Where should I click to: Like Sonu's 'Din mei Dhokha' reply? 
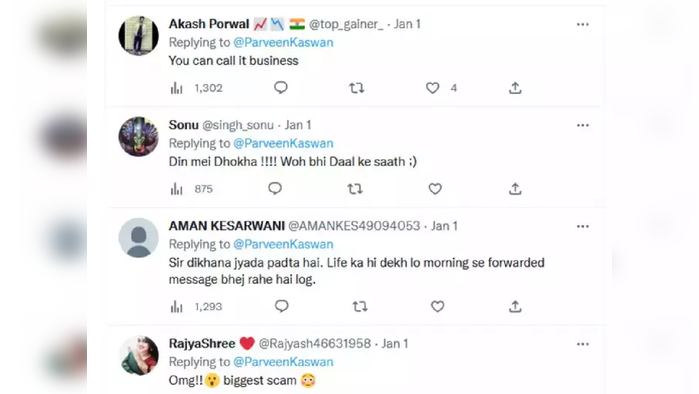coord(435,189)
